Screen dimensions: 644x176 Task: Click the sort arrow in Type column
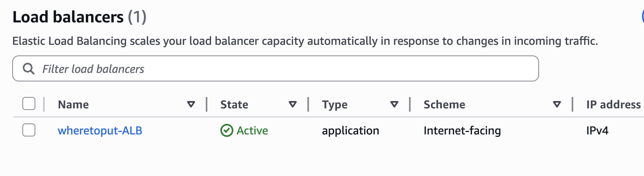[x=394, y=105]
